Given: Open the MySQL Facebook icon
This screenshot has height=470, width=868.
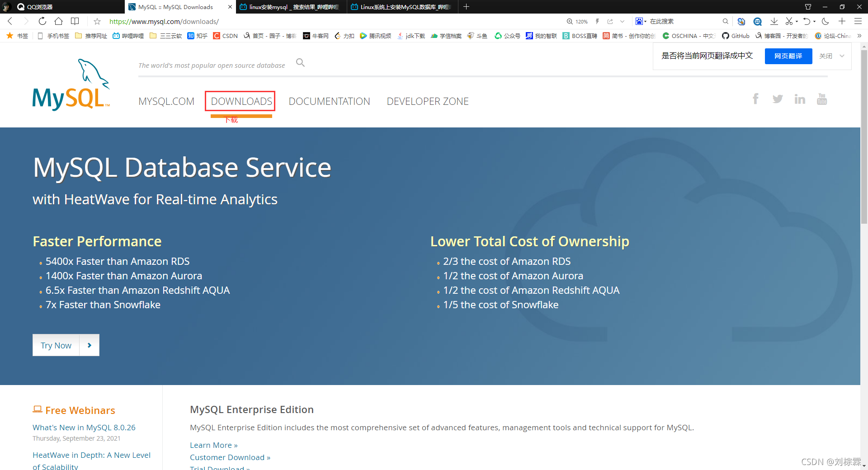Looking at the screenshot, I should (x=755, y=99).
